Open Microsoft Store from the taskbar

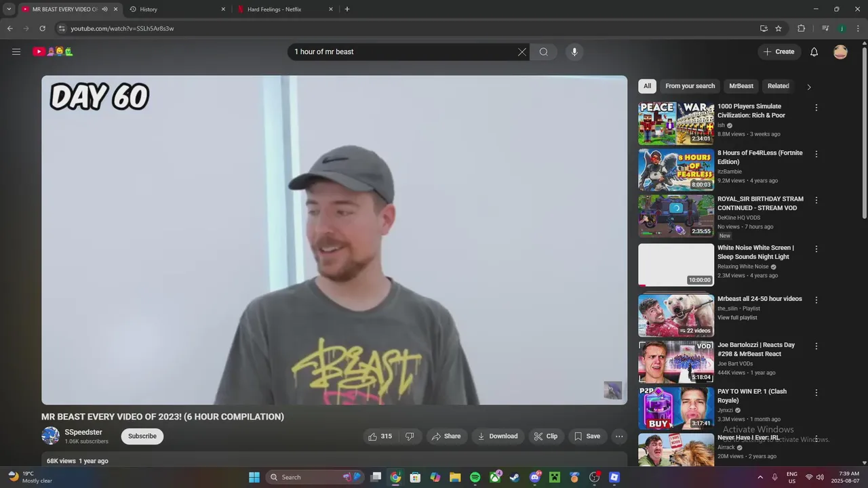(x=415, y=477)
